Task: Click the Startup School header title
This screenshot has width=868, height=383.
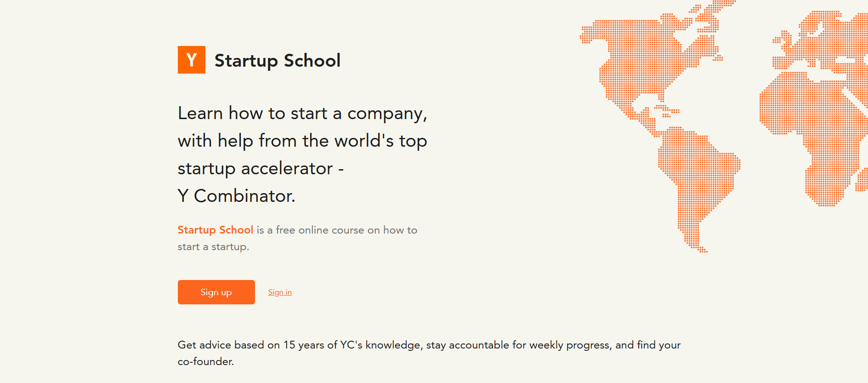Action: point(277,61)
